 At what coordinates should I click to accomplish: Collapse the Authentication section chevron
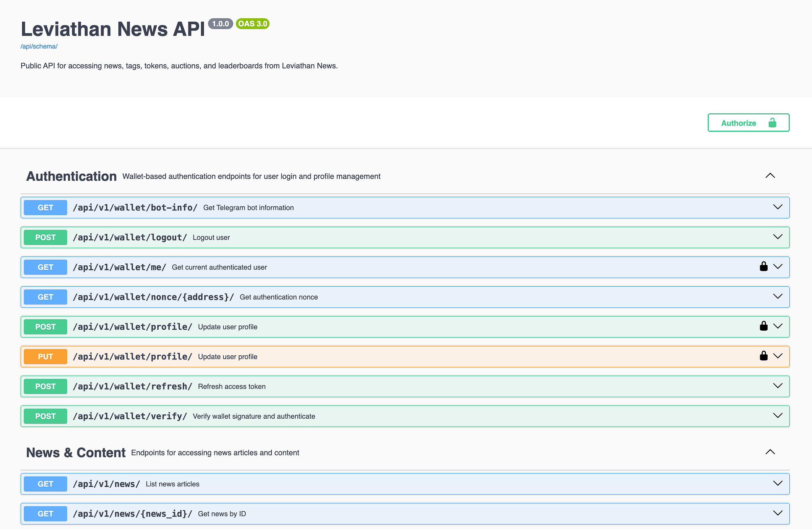click(770, 176)
